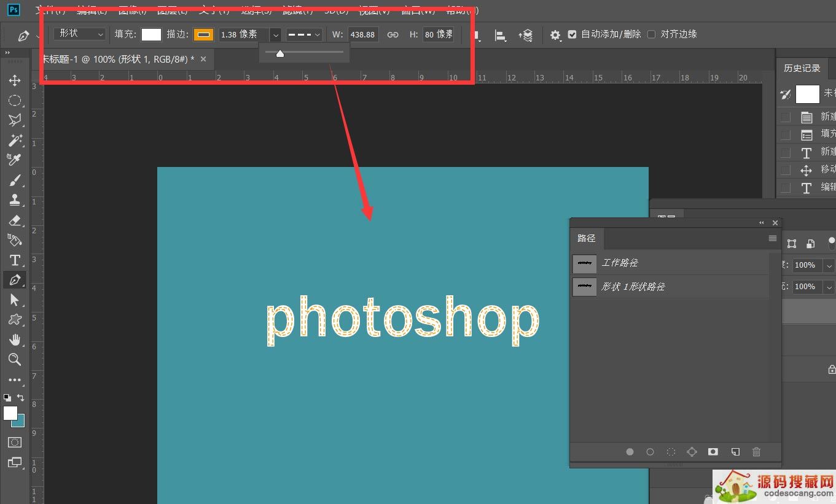Select the Polygonal Lasso tool
The height and width of the screenshot is (504, 836).
(15, 120)
